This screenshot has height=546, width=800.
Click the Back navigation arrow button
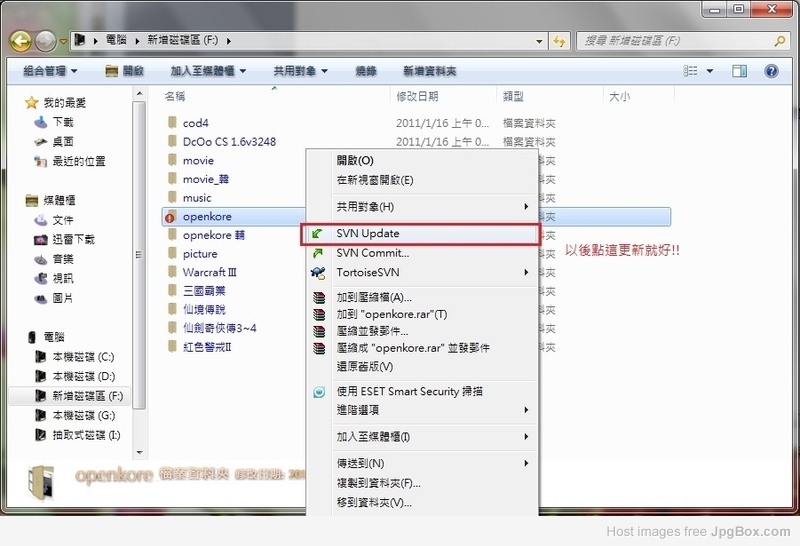coord(20,41)
